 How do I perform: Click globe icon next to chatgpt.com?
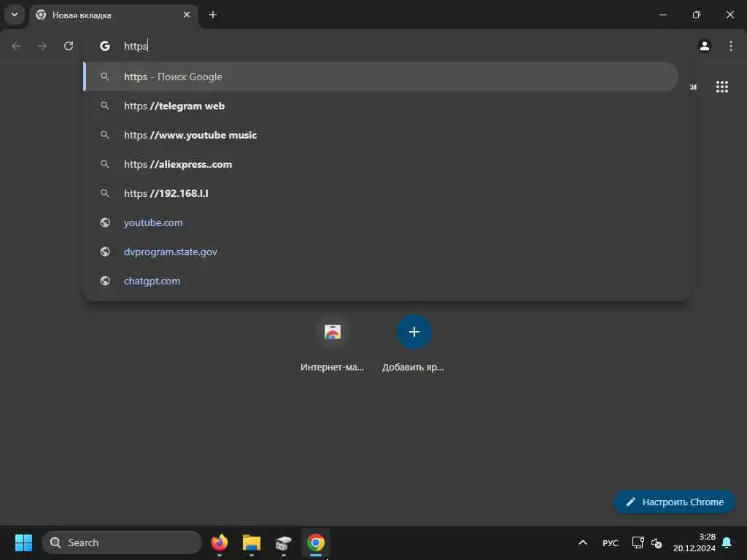tap(105, 281)
